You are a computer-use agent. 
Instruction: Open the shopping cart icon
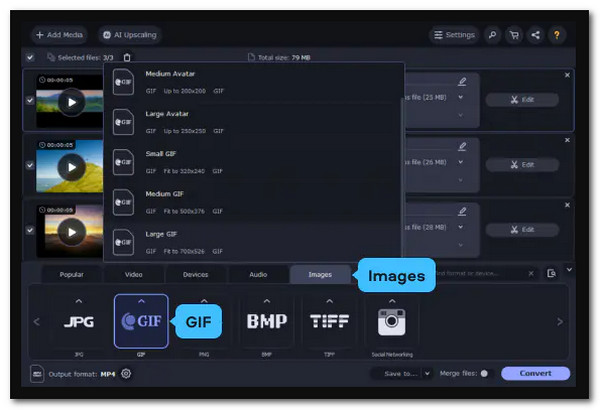point(514,35)
